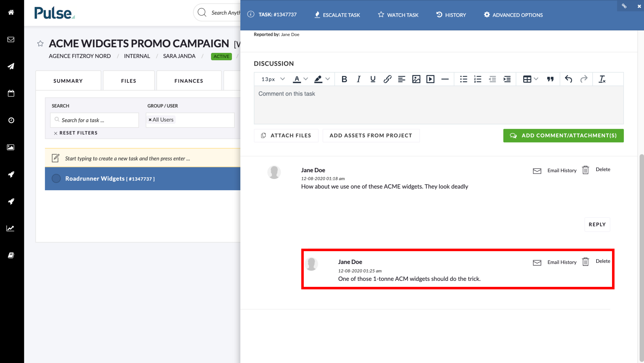Open the Group / User selector field

190,120
